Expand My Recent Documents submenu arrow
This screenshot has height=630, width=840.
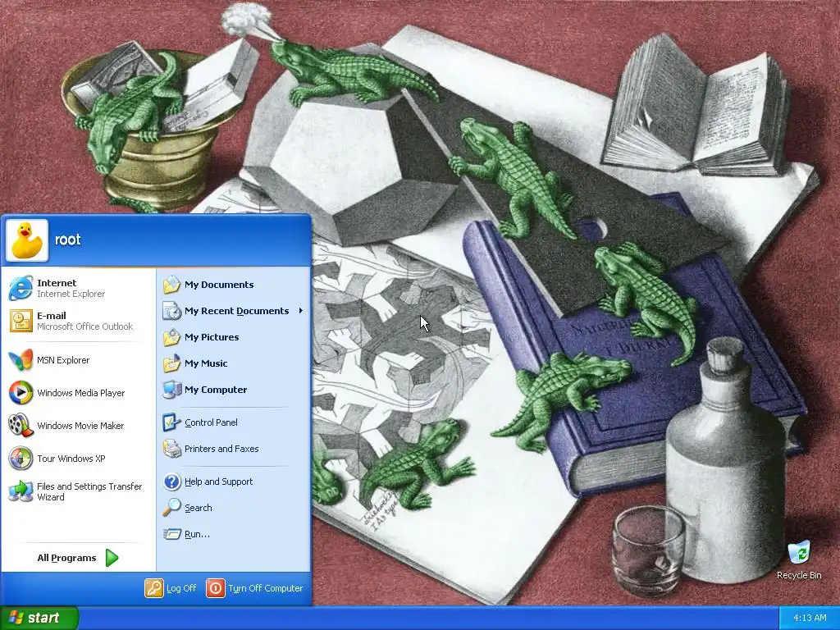coord(300,311)
